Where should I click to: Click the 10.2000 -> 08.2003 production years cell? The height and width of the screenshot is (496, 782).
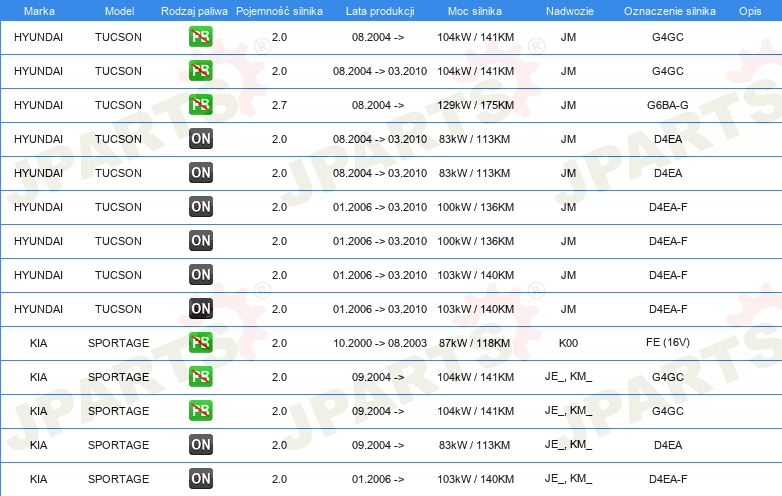point(379,343)
